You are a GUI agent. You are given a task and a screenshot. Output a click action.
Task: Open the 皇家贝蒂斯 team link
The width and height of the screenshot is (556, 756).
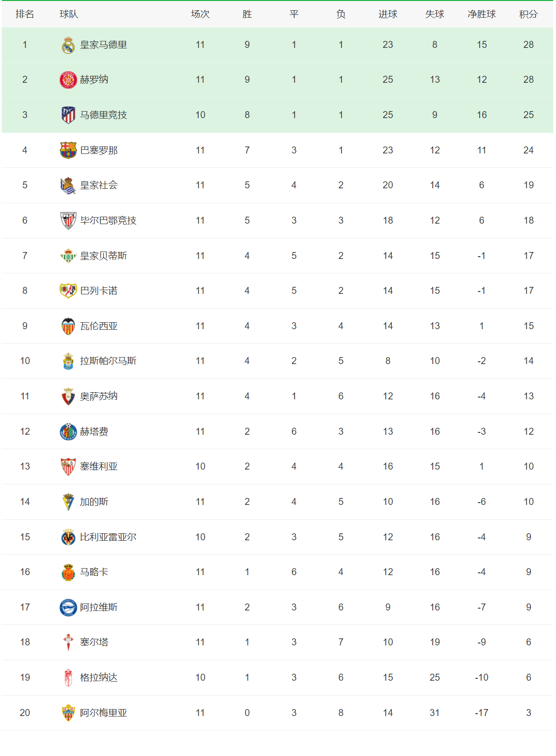[x=103, y=256]
